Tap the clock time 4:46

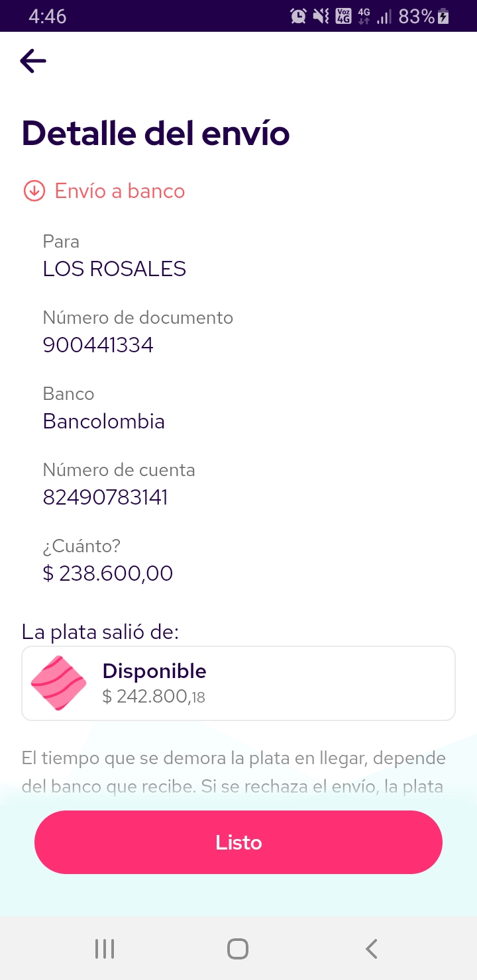point(48,16)
